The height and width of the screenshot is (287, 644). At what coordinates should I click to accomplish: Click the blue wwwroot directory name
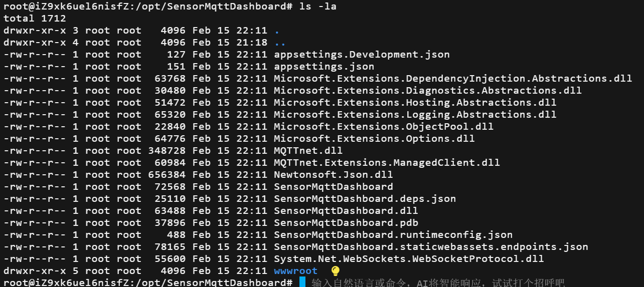coord(295,271)
